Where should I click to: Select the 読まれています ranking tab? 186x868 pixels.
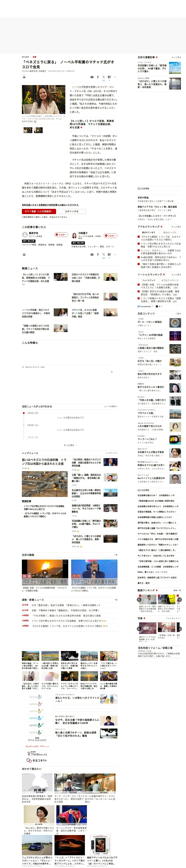[148, 232]
